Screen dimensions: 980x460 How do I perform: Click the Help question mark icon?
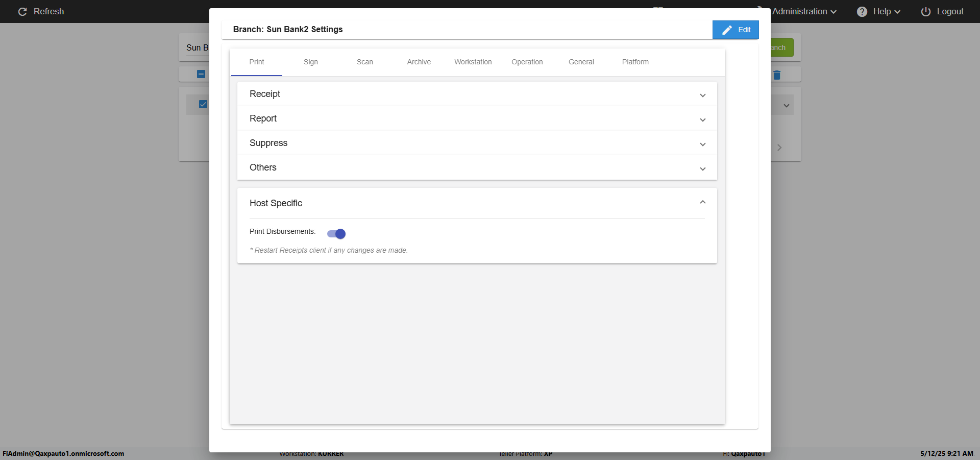pyautogui.click(x=862, y=12)
